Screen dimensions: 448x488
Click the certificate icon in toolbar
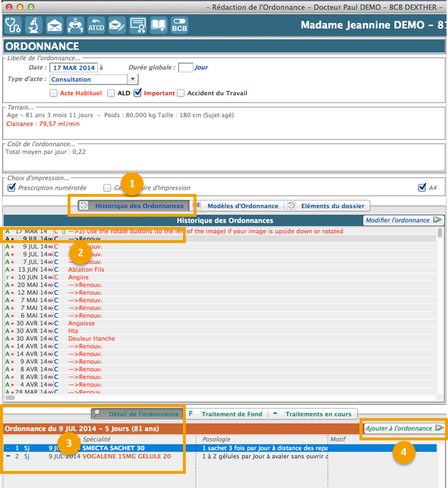point(138,25)
